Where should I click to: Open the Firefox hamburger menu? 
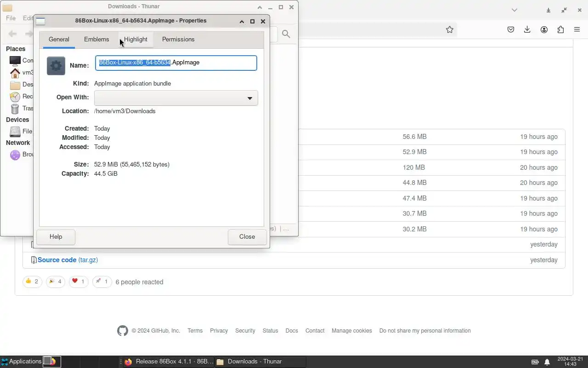pyautogui.click(x=577, y=29)
